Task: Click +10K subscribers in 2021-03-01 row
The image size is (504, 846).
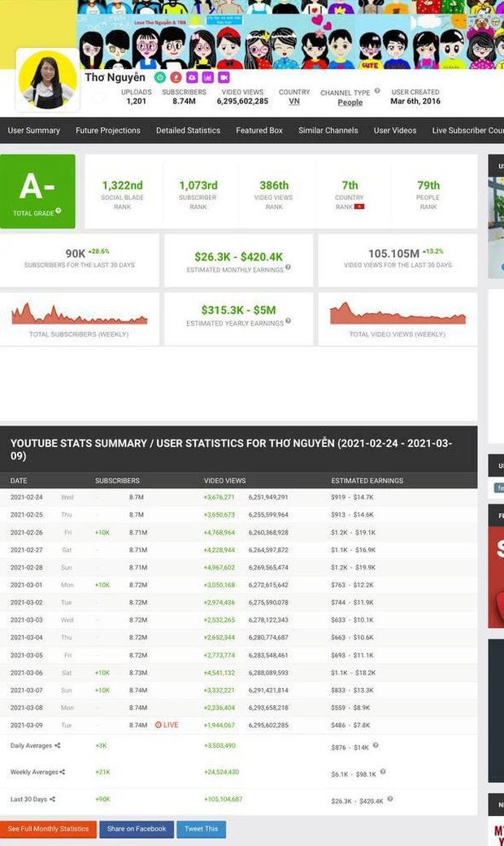Action: (102, 585)
